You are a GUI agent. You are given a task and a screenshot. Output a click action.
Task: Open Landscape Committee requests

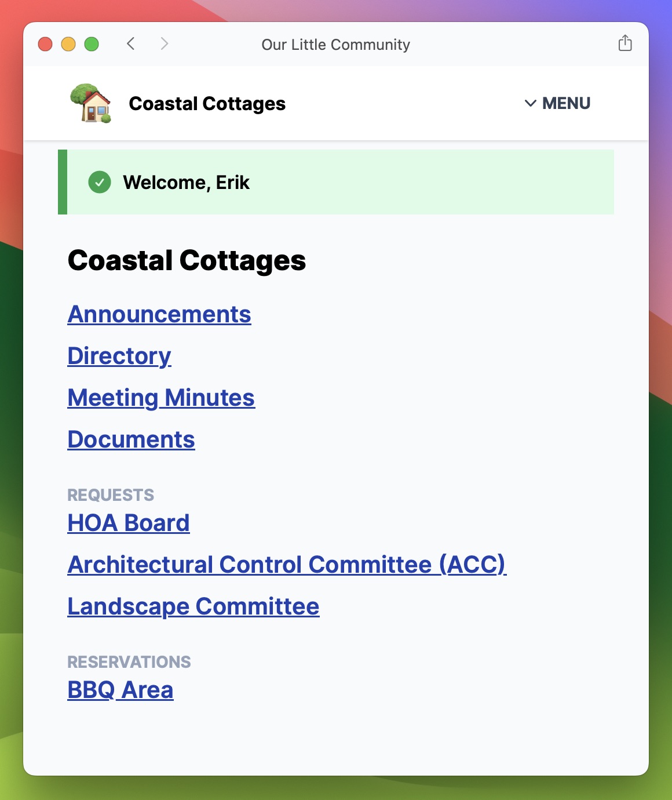pyautogui.click(x=193, y=606)
